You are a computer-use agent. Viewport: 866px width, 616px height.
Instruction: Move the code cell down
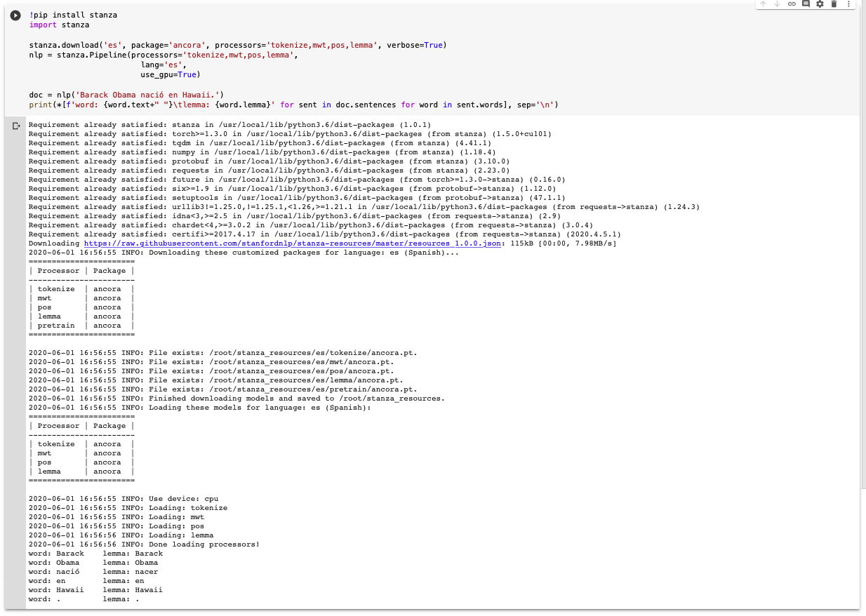click(775, 6)
